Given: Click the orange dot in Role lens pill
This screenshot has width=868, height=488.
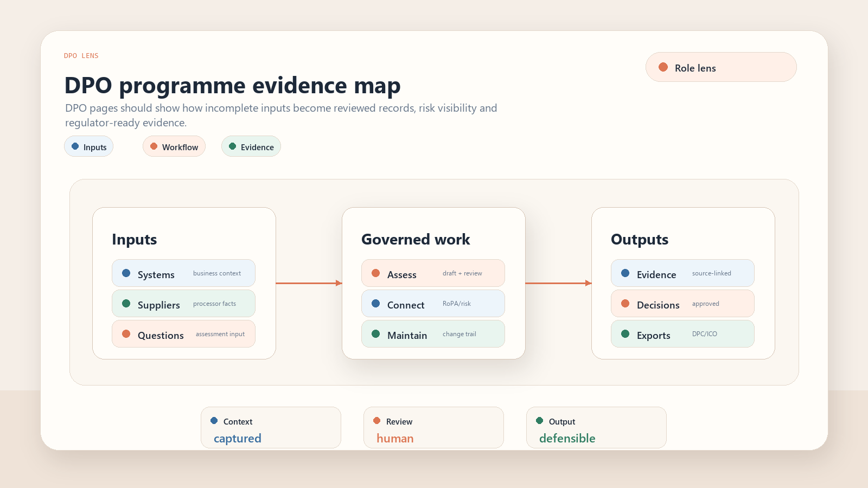Looking at the screenshot, I should coord(663,67).
